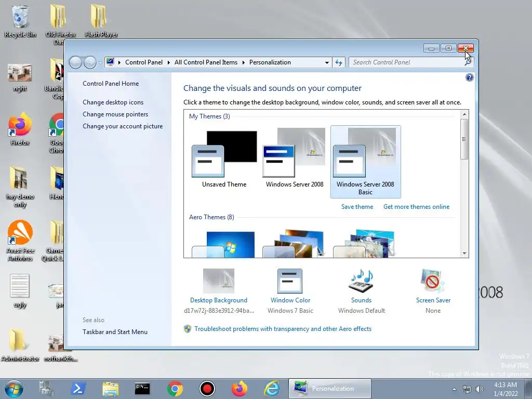This screenshot has height=399, width=532.
Task: Click the Save theme link
Action: pos(357,207)
